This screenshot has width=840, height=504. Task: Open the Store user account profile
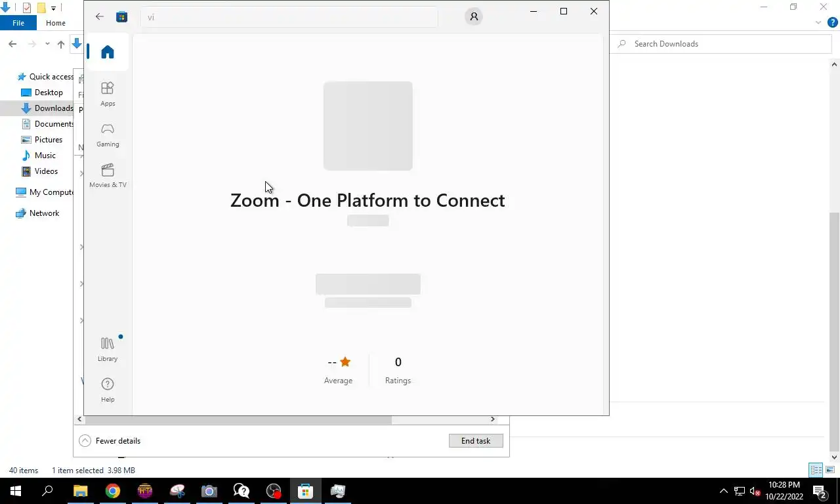click(x=474, y=16)
